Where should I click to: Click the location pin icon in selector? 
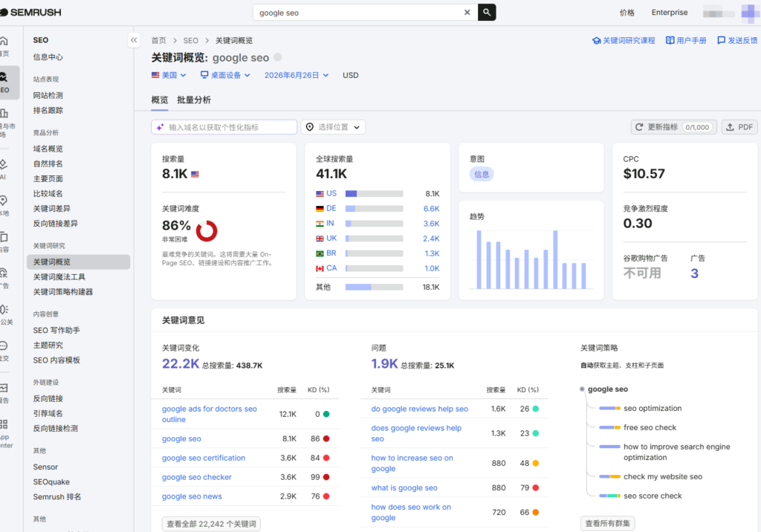(x=310, y=127)
